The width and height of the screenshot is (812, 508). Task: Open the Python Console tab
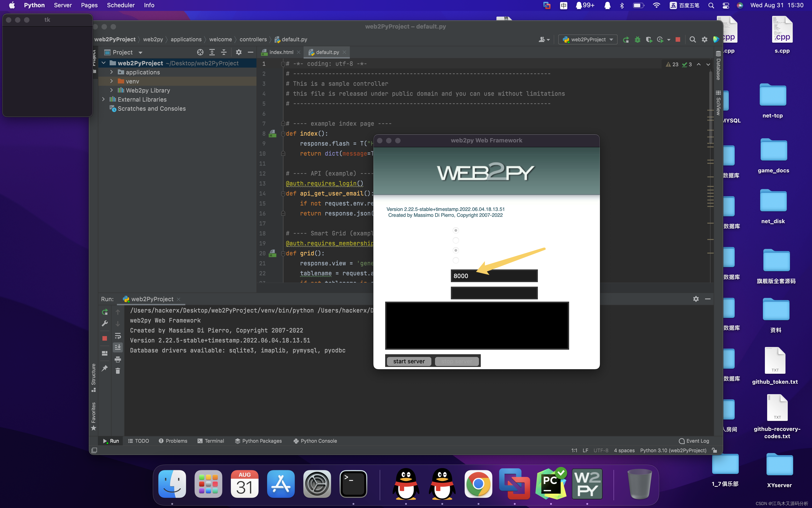pyautogui.click(x=315, y=441)
